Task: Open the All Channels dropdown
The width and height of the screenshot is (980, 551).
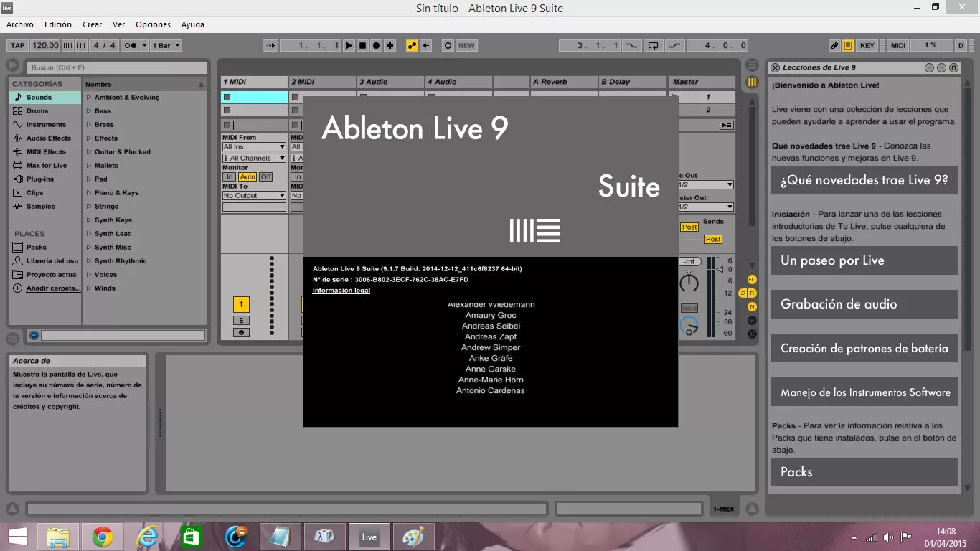Action: point(254,159)
